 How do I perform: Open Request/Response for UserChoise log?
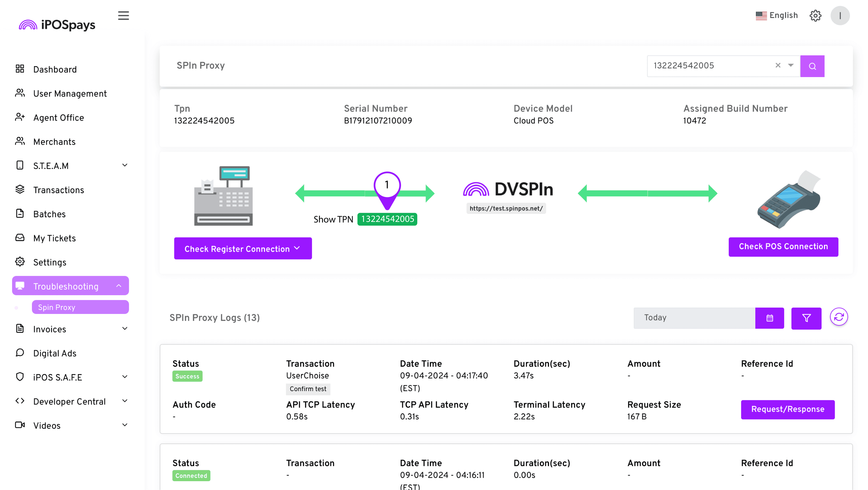788,410
